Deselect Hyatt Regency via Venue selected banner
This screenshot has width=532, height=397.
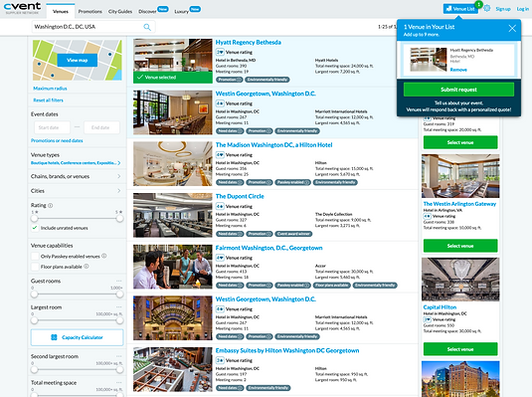173,78
